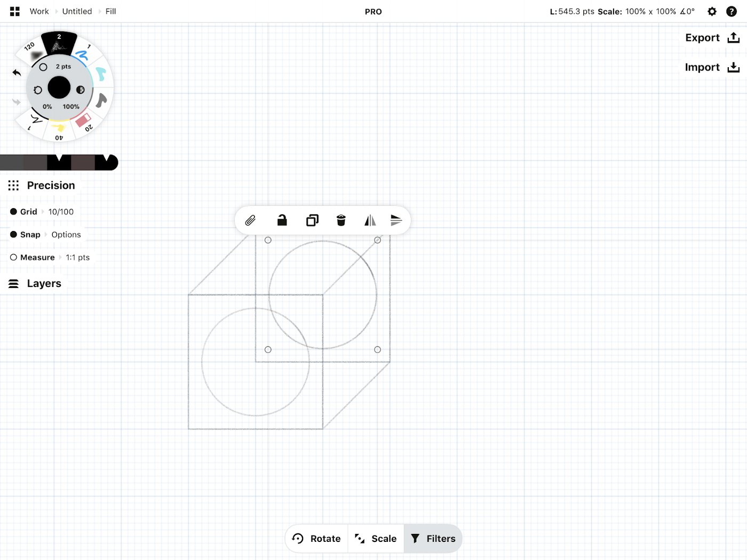Select the Scale tab
Viewport: 747px width, 560px height.
tap(376, 539)
